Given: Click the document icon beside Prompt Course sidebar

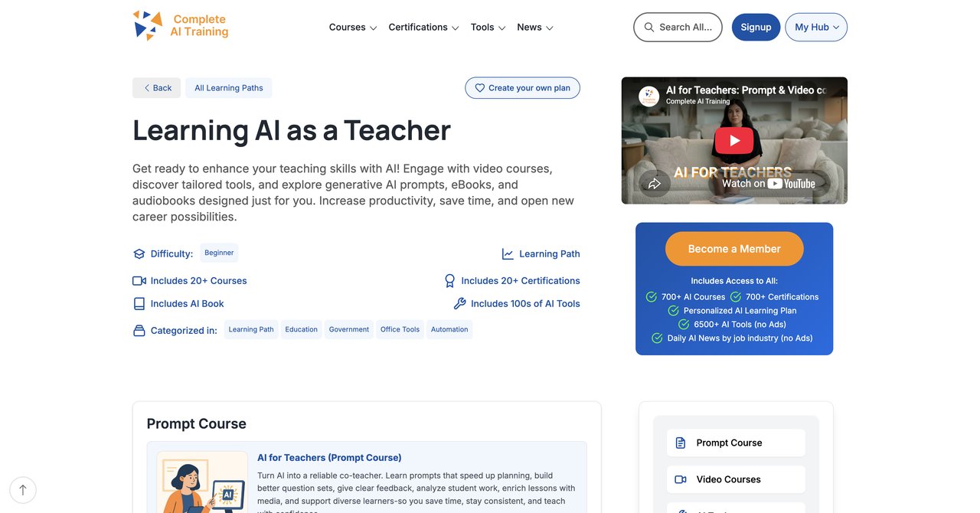Looking at the screenshot, I should pyautogui.click(x=681, y=443).
